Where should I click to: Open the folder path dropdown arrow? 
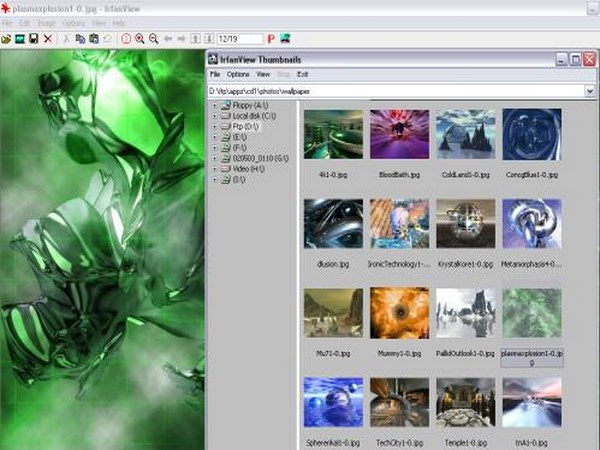590,90
